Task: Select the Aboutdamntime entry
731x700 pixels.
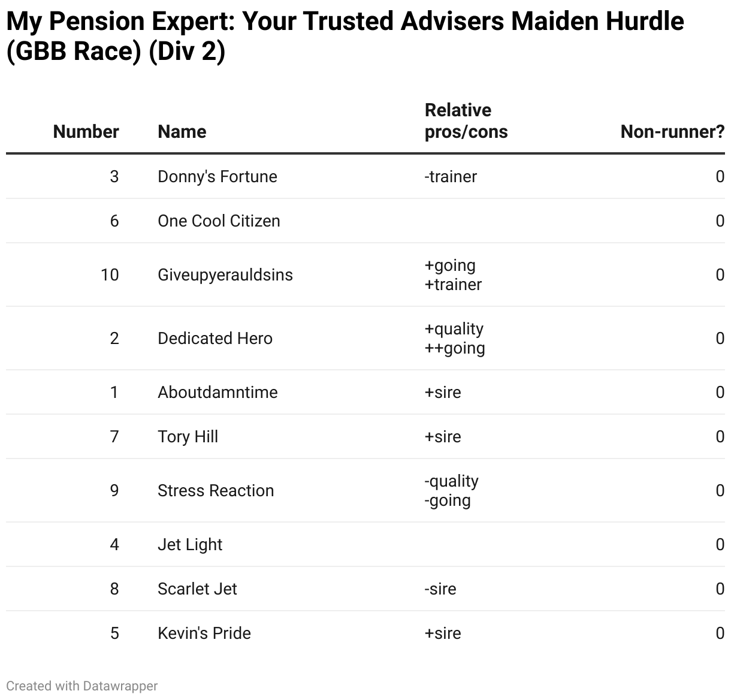Action: (x=218, y=393)
